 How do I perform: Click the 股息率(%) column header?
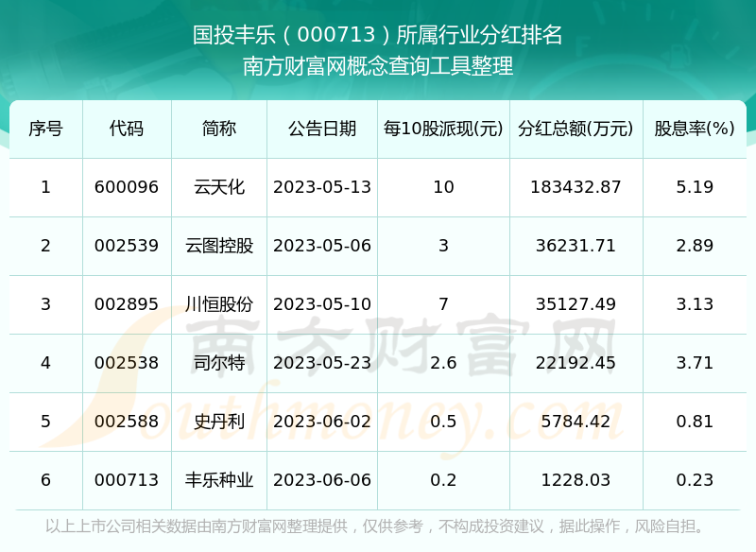[695, 129]
